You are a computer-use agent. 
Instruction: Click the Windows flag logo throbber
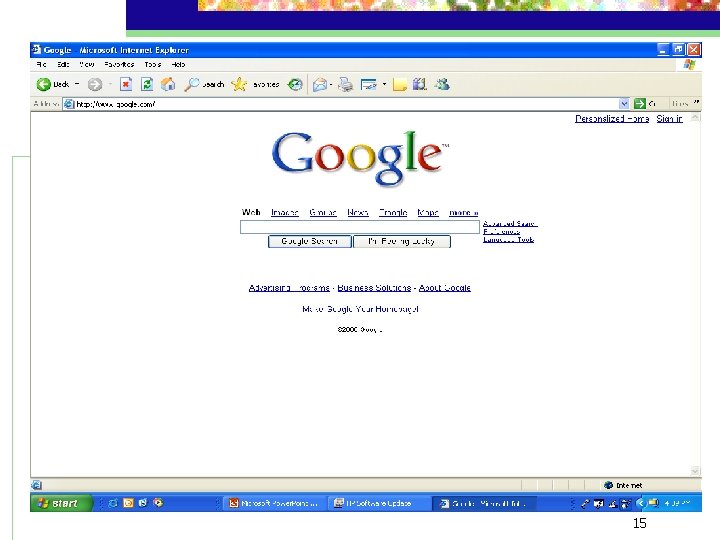[x=689, y=65]
